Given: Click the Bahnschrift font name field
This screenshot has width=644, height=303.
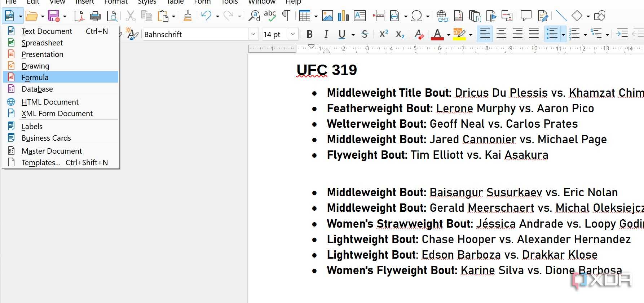Looking at the screenshot, I should pyautogui.click(x=196, y=34).
